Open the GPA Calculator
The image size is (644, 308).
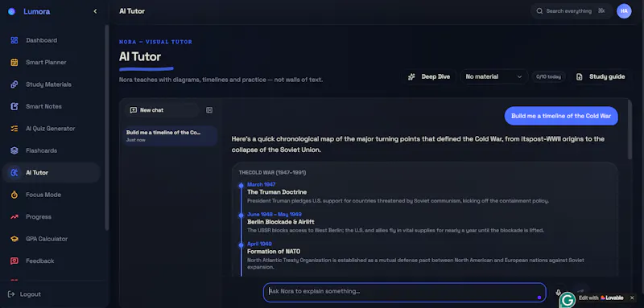pos(51,239)
